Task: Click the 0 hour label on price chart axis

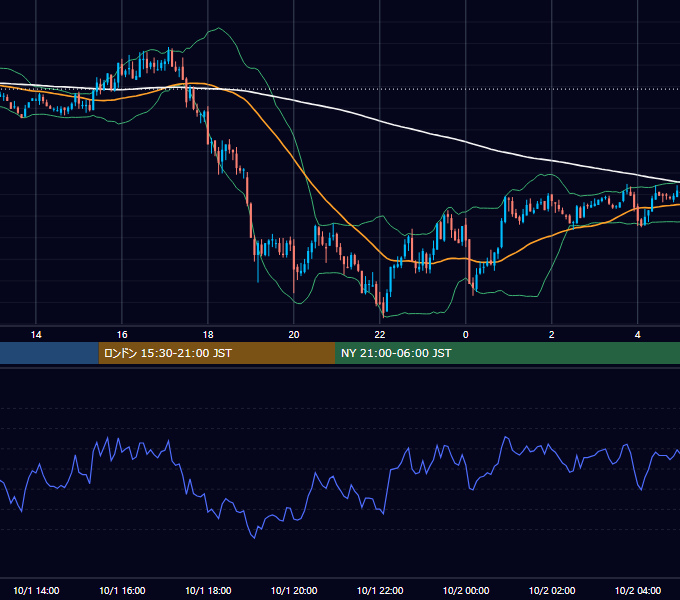Action: (x=465, y=335)
